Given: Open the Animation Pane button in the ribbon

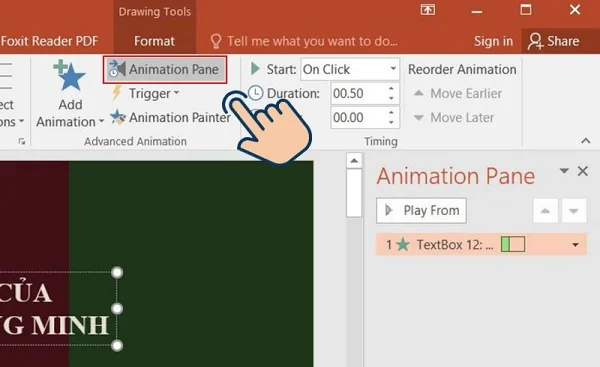Looking at the screenshot, I should [x=165, y=70].
